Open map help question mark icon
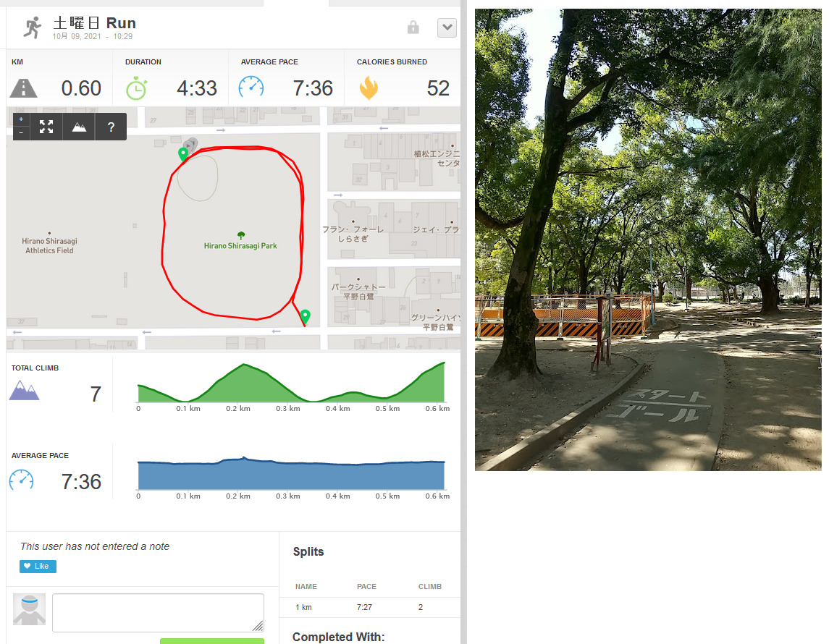829x644 pixels. (111, 127)
